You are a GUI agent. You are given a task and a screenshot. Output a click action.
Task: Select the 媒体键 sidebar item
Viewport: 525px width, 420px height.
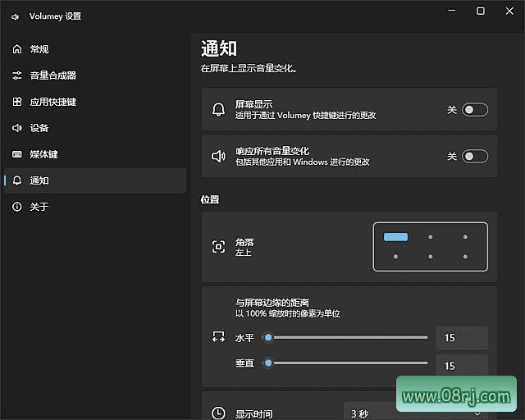point(95,154)
